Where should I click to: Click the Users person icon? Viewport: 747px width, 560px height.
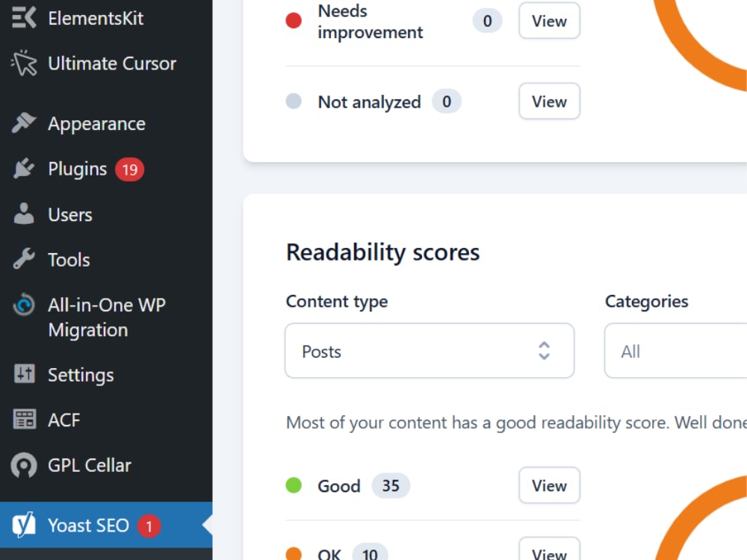[x=24, y=214]
